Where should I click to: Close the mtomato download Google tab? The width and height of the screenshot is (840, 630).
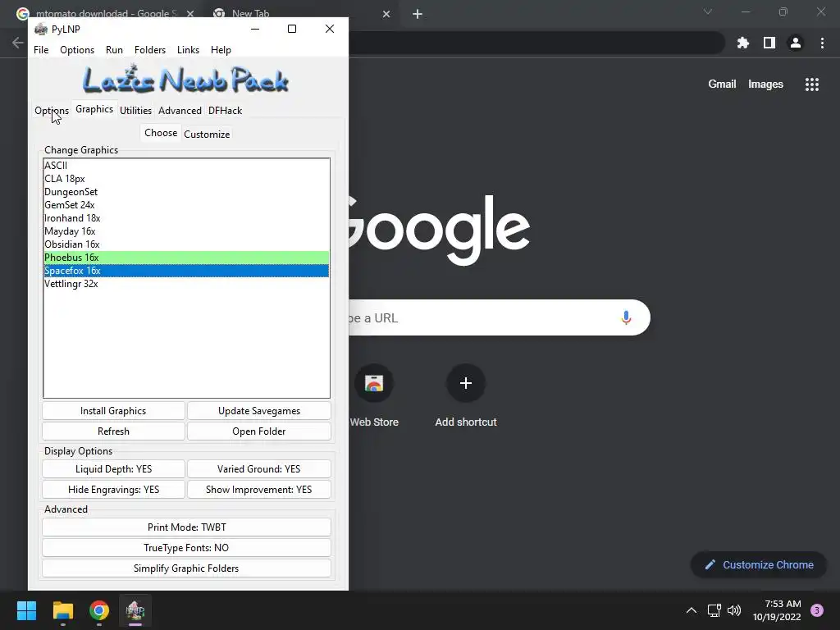click(190, 14)
